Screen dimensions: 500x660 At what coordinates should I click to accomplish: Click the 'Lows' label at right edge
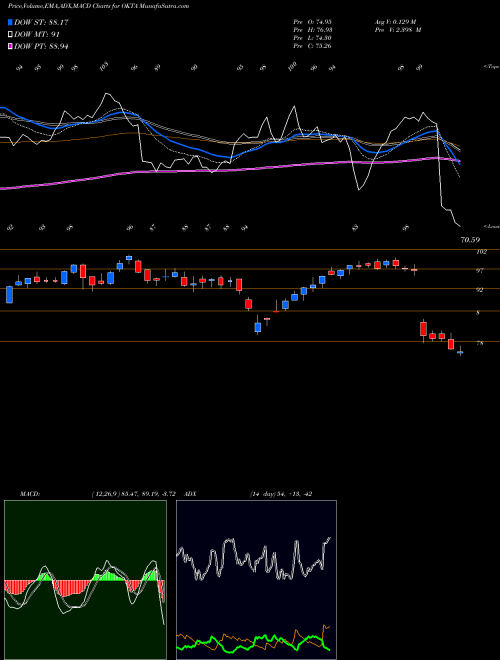[492, 226]
